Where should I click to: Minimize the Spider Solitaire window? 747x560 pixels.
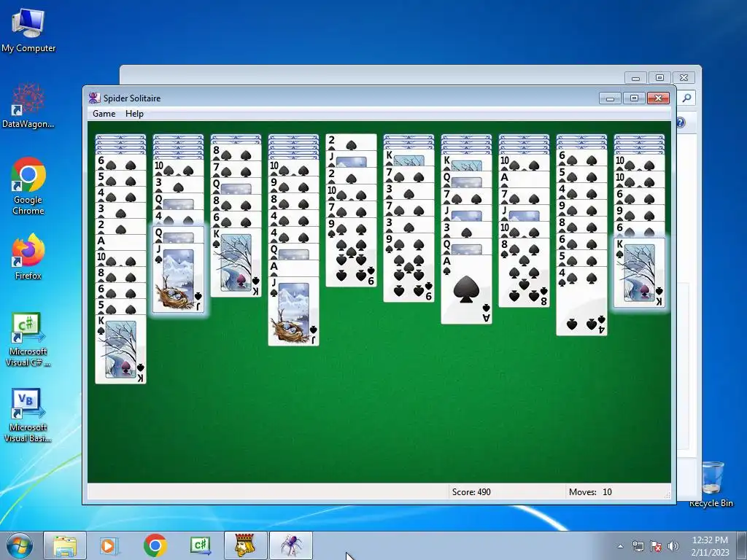click(610, 98)
